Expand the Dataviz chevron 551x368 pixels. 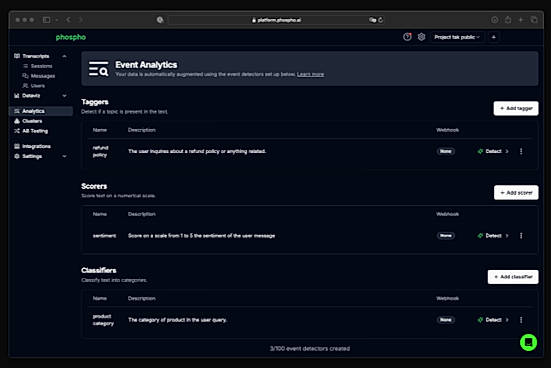pos(64,96)
